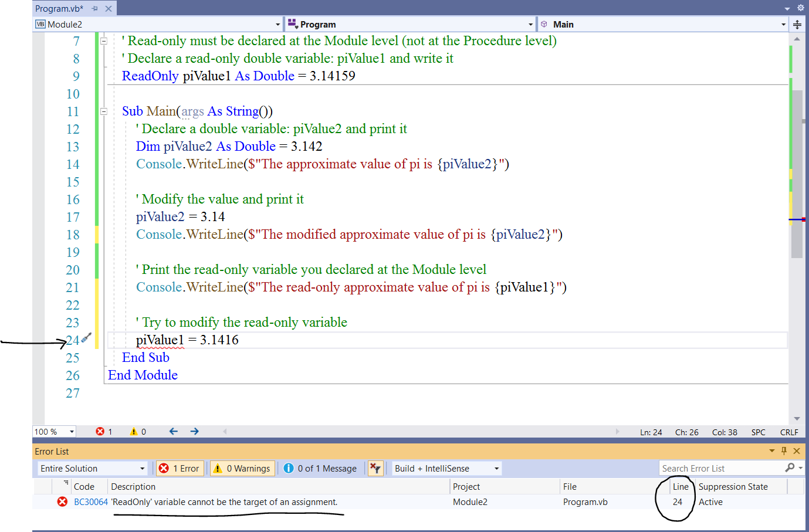Click the Error List panel title

pos(52,451)
